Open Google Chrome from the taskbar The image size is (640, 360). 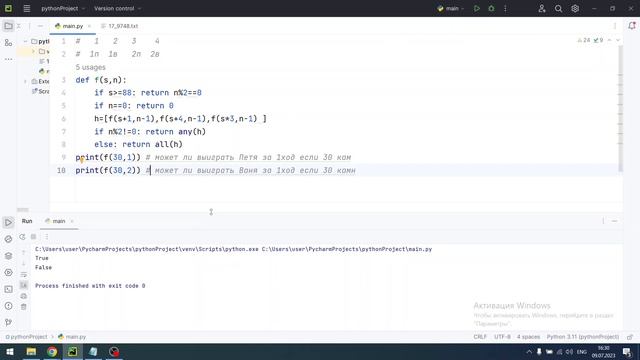coord(52,352)
